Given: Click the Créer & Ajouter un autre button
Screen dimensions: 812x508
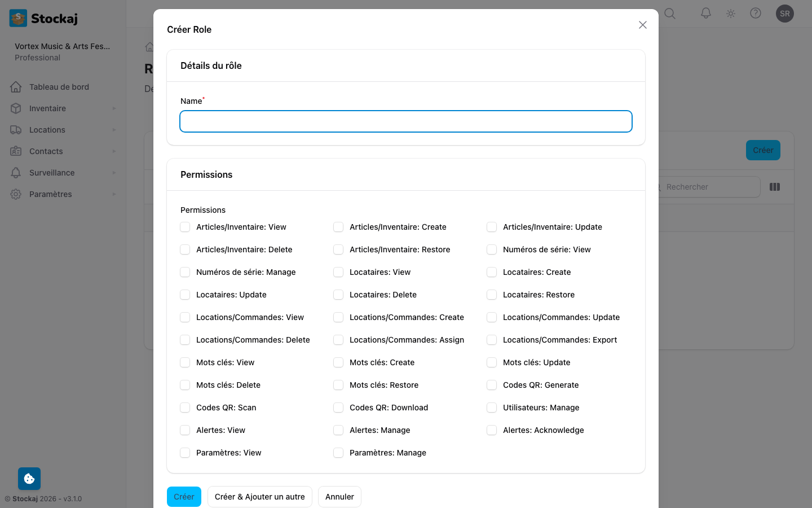Looking at the screenshot, I should click(x=259, y=497).
